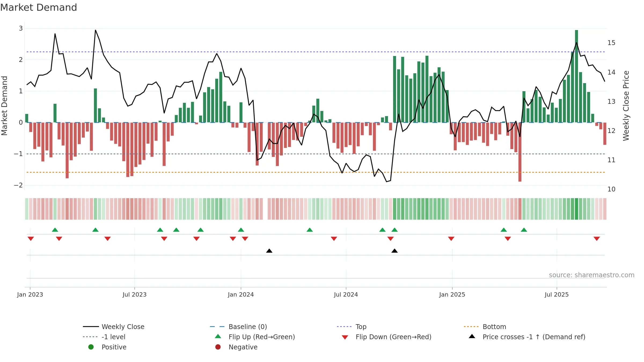Click the black triangle legend icon
Image resolution: width=644 pixels, height=362 pixels.
(x=472, y=336)
